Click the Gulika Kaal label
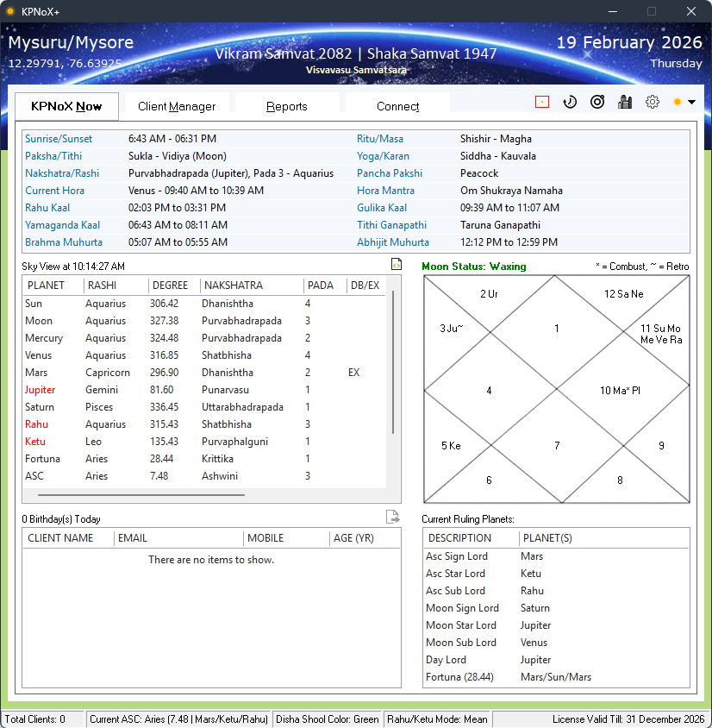Image resolution: width=712 pixels, height=728 pixels. point(382,208)
